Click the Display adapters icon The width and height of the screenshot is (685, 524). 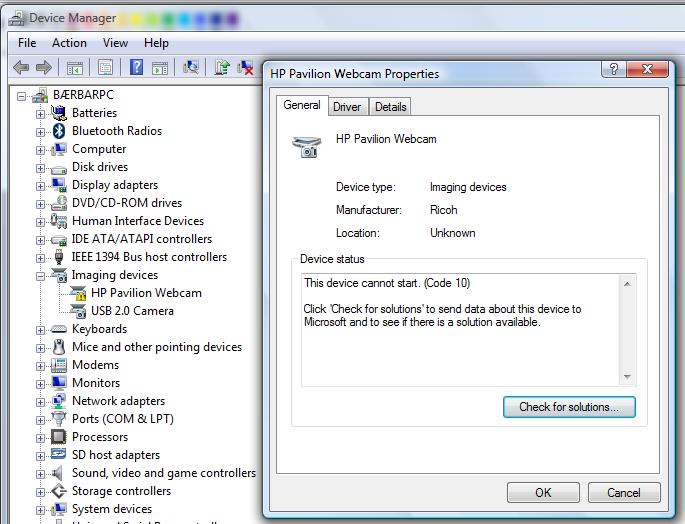[x=59, y=185]
